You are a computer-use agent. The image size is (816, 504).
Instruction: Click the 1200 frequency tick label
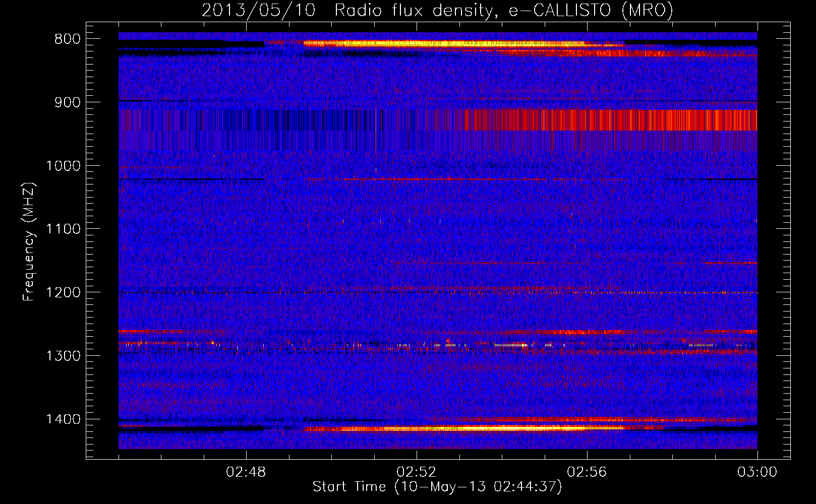pos(63,293)
